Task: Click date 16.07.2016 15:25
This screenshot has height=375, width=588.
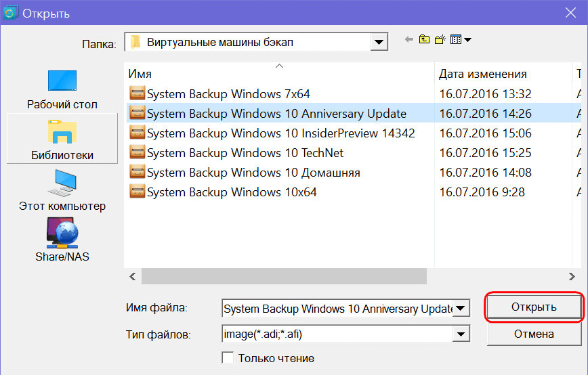Action: click(x=486, y=152)
